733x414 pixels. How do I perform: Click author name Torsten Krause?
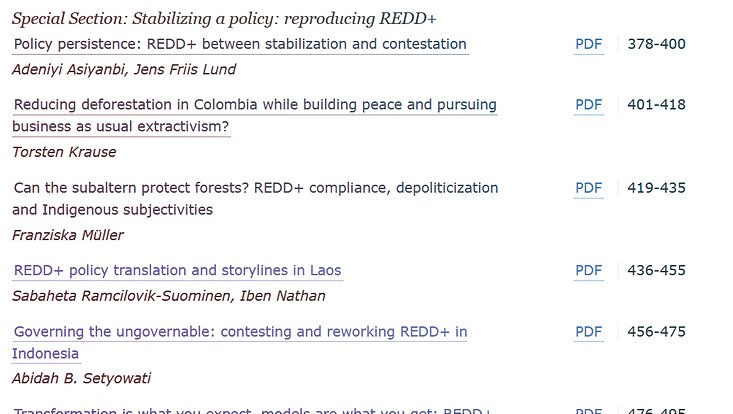(64, 152)
